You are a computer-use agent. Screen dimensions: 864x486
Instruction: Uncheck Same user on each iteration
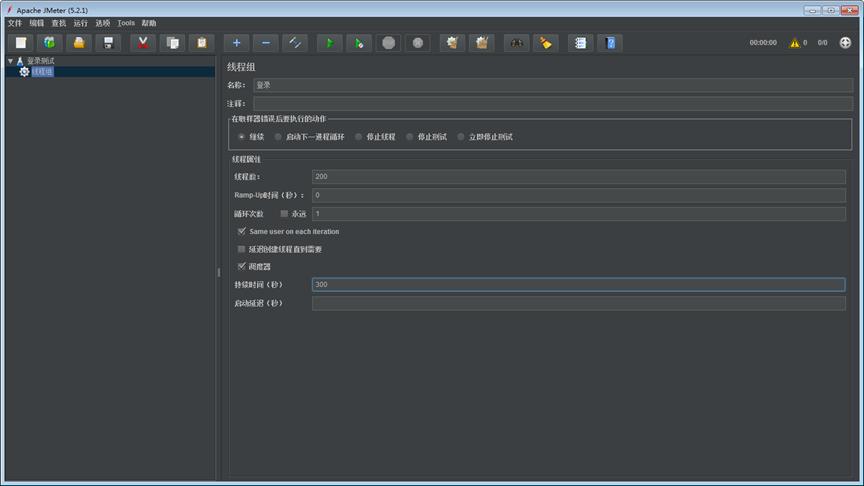[x=241, y=231]
